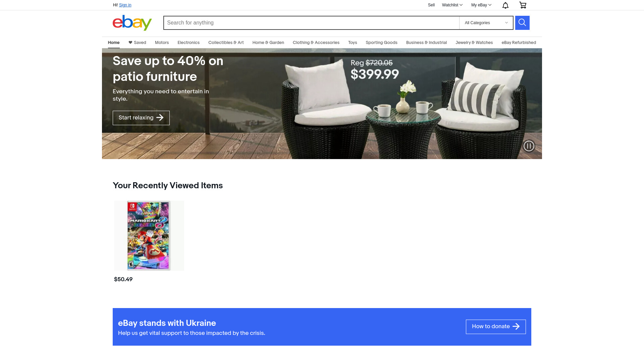644x349 pixels.
Task: Expand the All Categories dropdown
Action: coord(486,23)
